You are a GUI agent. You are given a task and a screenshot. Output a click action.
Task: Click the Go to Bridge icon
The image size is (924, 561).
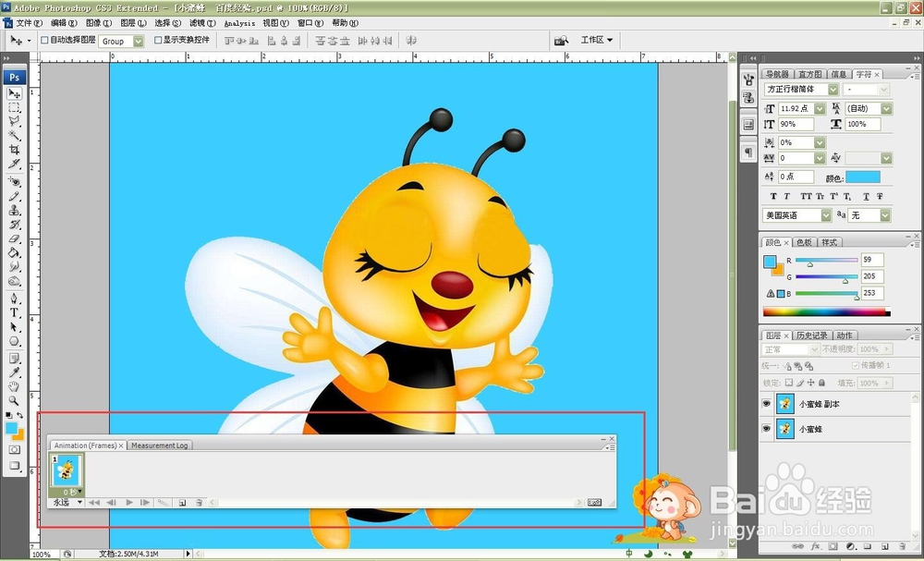[x=561, y=40]
